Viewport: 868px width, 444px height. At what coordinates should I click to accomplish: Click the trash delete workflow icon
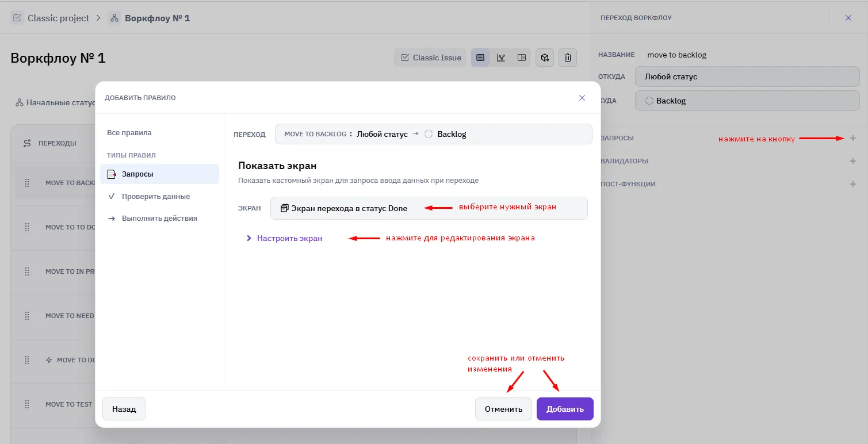(x=568, y=58)
